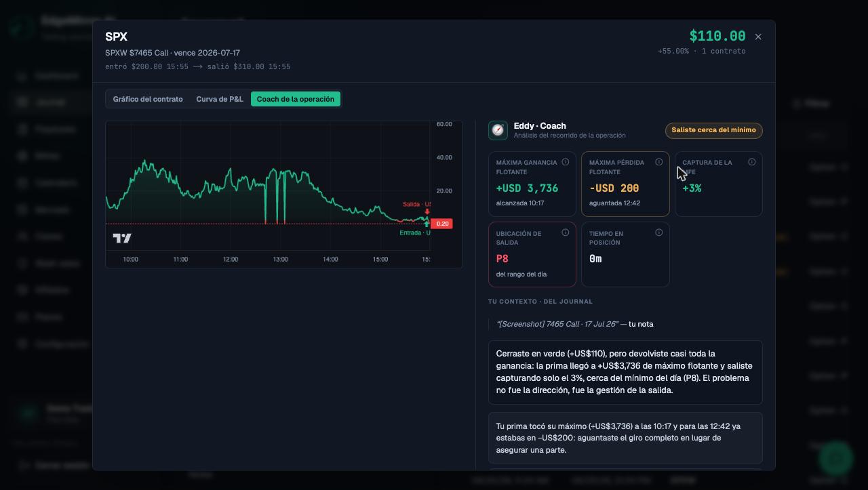Click the SPXW $7465 Call contract description
This screenshot has height=490, width=868.
(x=172, y=53)
